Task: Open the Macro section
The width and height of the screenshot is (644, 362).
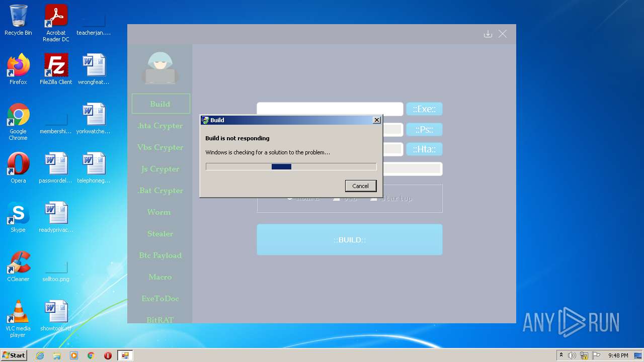Action: [160, 277]
